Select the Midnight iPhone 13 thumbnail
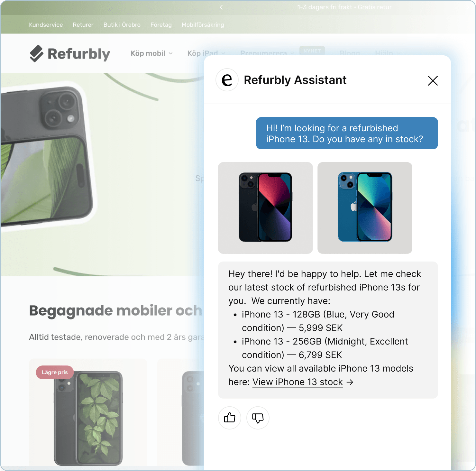Screen dimensions: 476x471 point(265,208)
